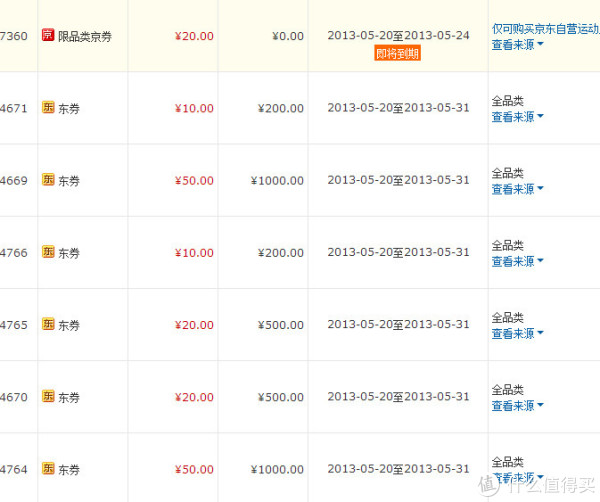Image resolution: width=600 pixels, height=502 pixels.
Task: Click the validity date in row 4765
Action: tap(398, 324)
